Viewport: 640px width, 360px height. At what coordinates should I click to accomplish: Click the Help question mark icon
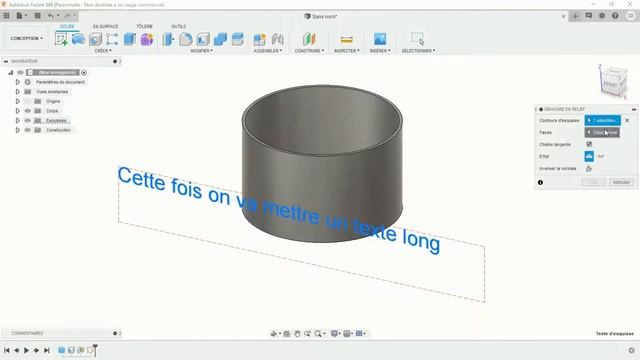[615, 16]
